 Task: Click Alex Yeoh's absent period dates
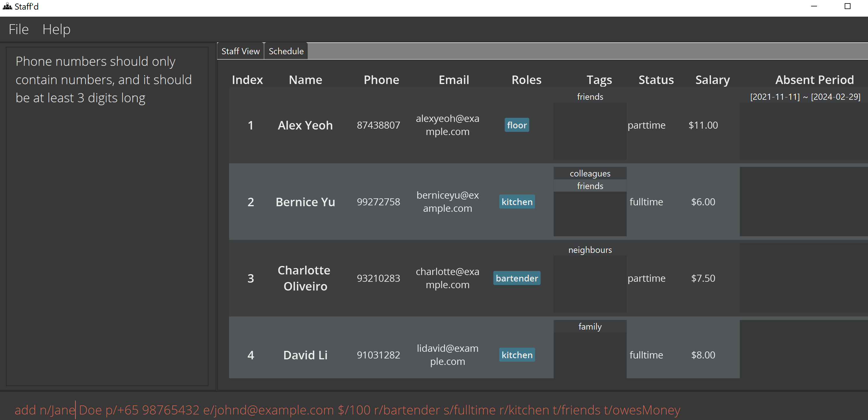(805, 97)
